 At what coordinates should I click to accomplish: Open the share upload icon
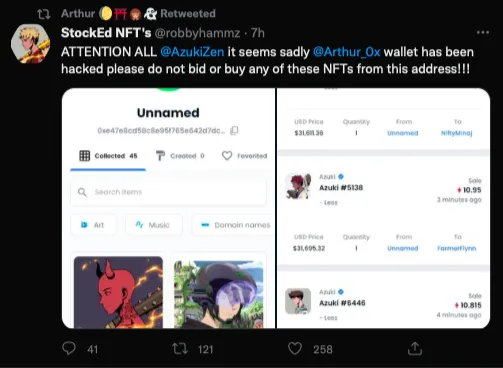415,349
